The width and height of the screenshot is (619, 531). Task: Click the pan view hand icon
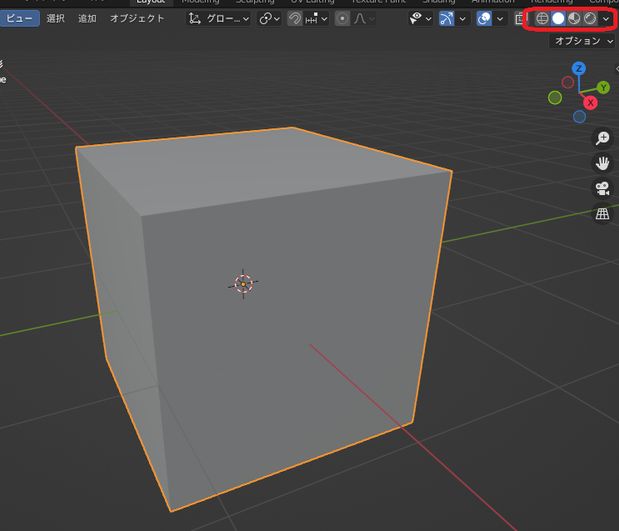pos(602,163)
